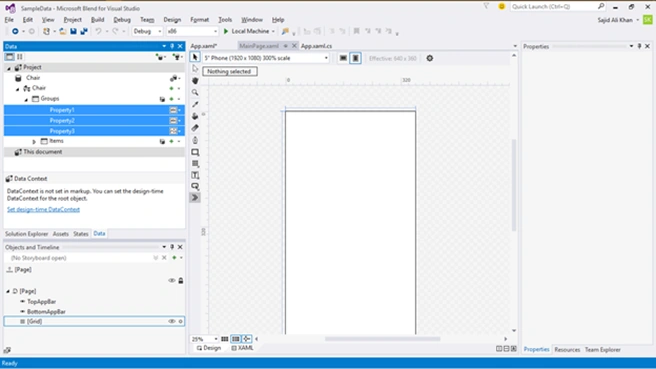Open the Assets chevron in toolbox

195,197
